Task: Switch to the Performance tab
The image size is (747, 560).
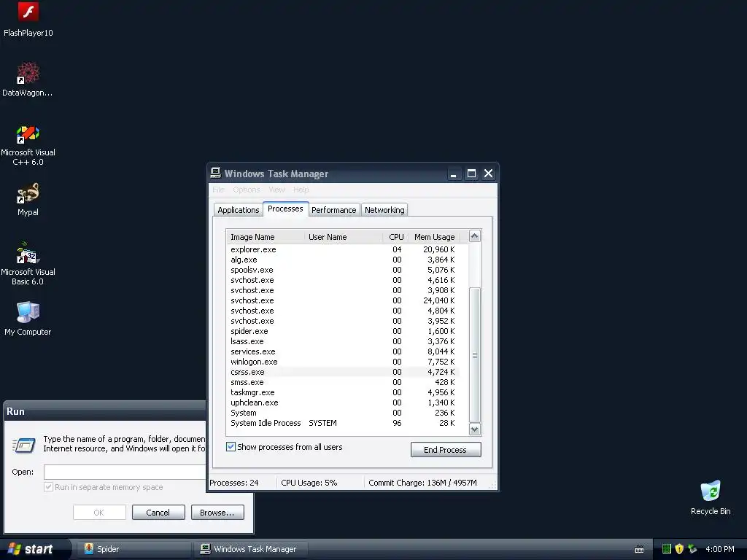Action: pos(333,210)
